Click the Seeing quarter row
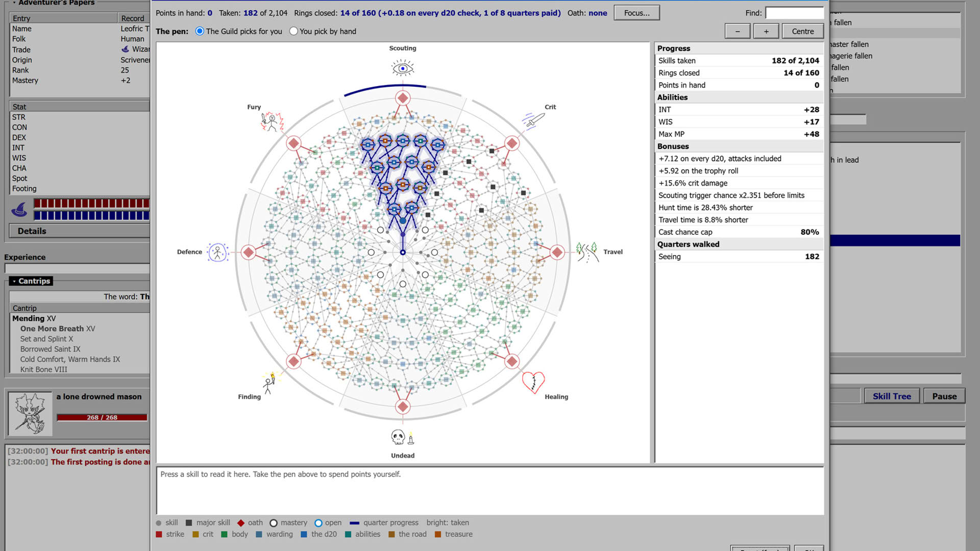Screen dimensions: 980x551 coord(739,257)
